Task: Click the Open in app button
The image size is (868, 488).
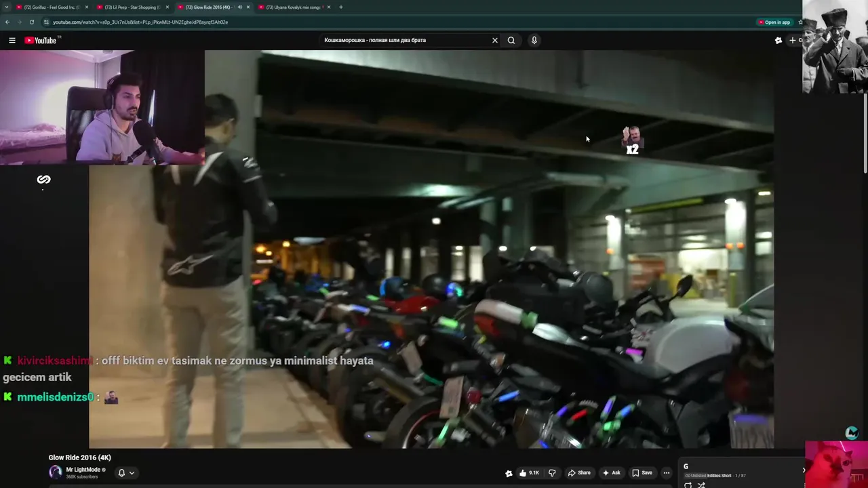Action: pyautogui.click(x=774, y=22)
